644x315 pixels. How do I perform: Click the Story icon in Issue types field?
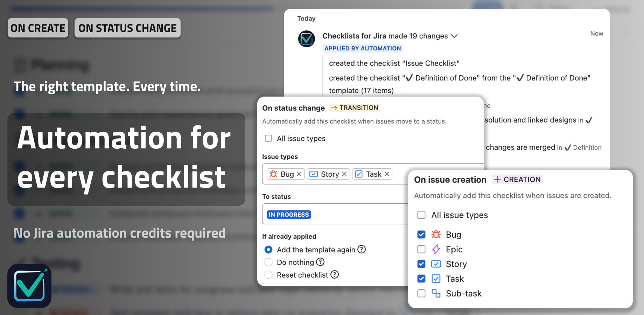coord(314,174)
